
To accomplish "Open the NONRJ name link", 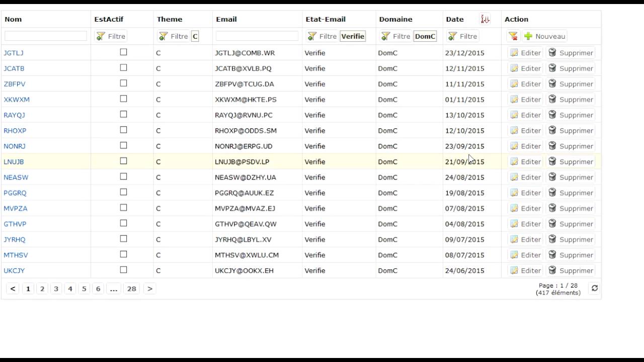I will [15, 146].
